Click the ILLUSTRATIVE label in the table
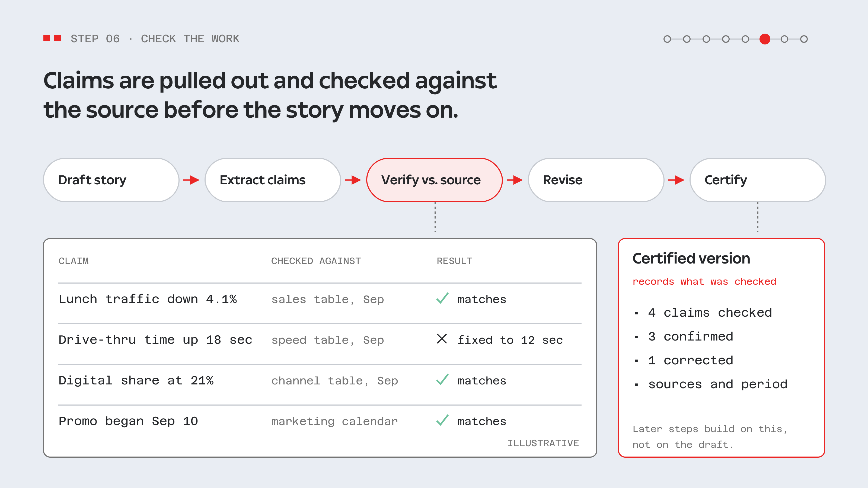868x488 pixels. (543, 443)
